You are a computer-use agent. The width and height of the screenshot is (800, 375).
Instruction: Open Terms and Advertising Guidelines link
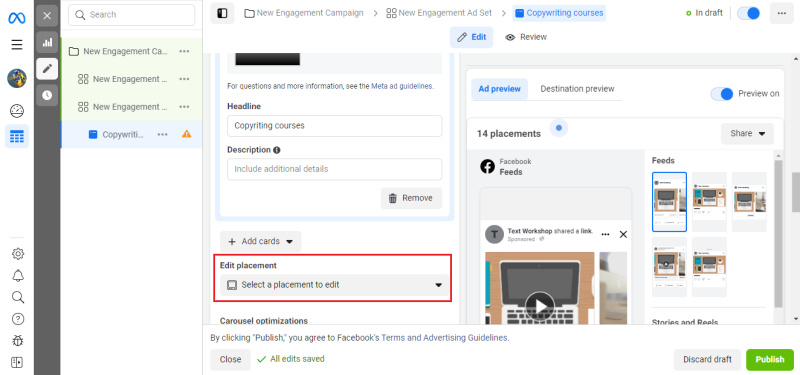(x=444, y=338)
